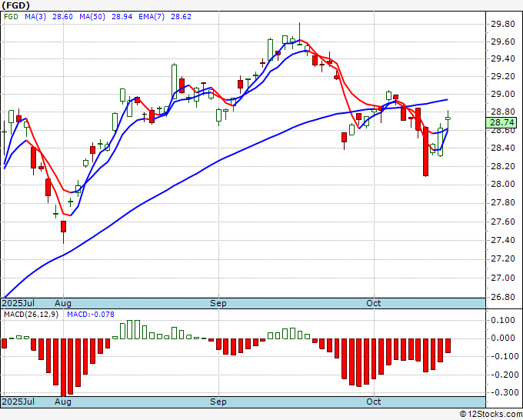This screenshot has height=420, width=523.
Task: Click the 28.20 price axis label
Action: point(503,166)
